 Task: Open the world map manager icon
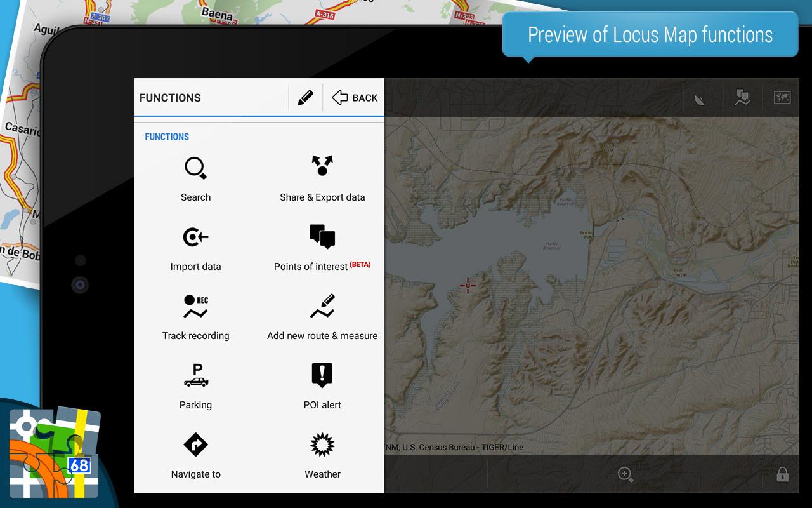(782, 98)
